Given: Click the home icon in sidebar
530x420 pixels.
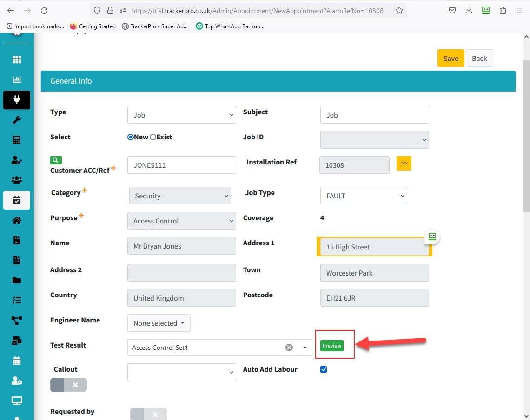Looking at the screenshot, I should (x=17, y=220).
